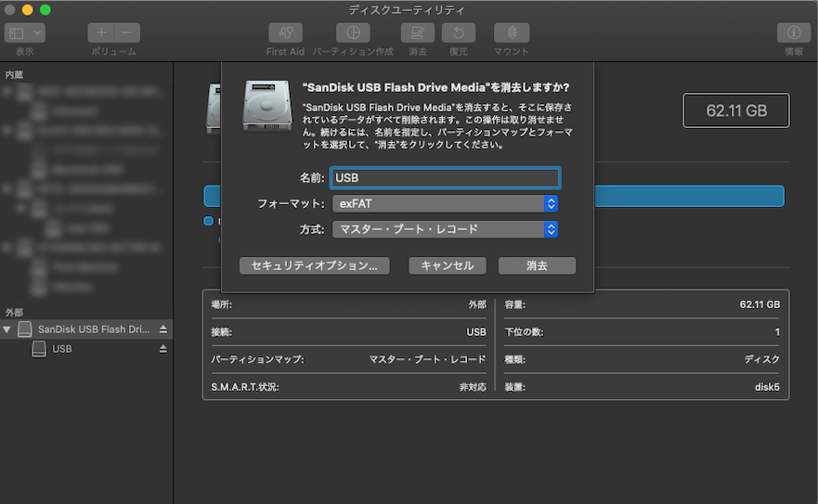Click the 場所 value 外部

pos(477,304)
